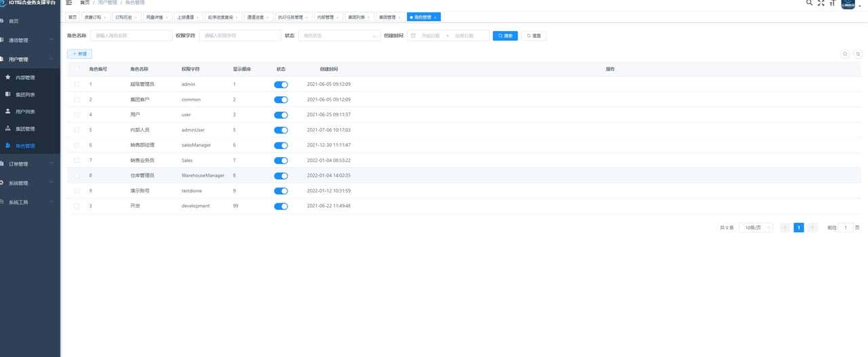The image size is (868, 357).
Task: Open 用户列表 from the sidebar
Action: 25,112
